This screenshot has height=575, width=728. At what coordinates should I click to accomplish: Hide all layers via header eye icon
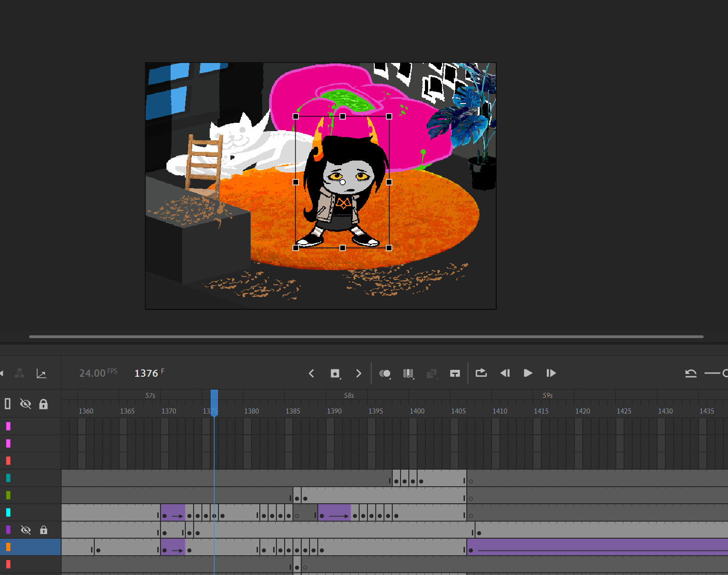pyautogui.click(x=26, y=404)
